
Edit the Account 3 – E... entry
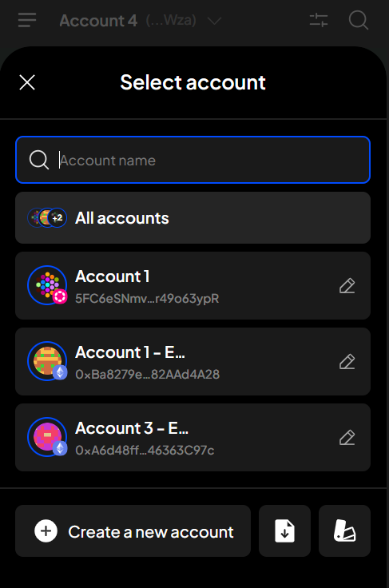(x=347, y=438)
